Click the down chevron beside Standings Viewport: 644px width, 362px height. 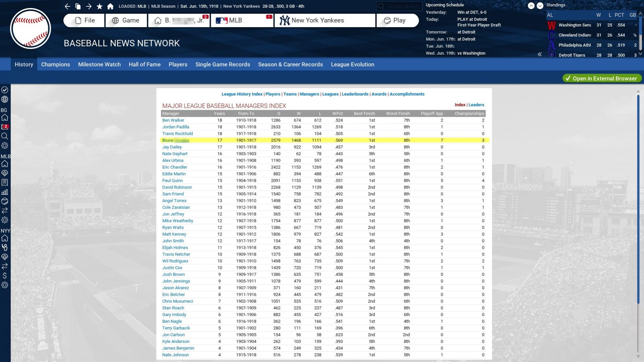click(x=540, y=6)
